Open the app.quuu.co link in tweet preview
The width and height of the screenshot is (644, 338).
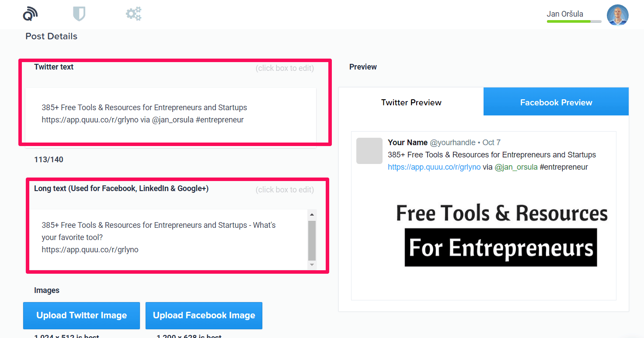pos(434,167)
